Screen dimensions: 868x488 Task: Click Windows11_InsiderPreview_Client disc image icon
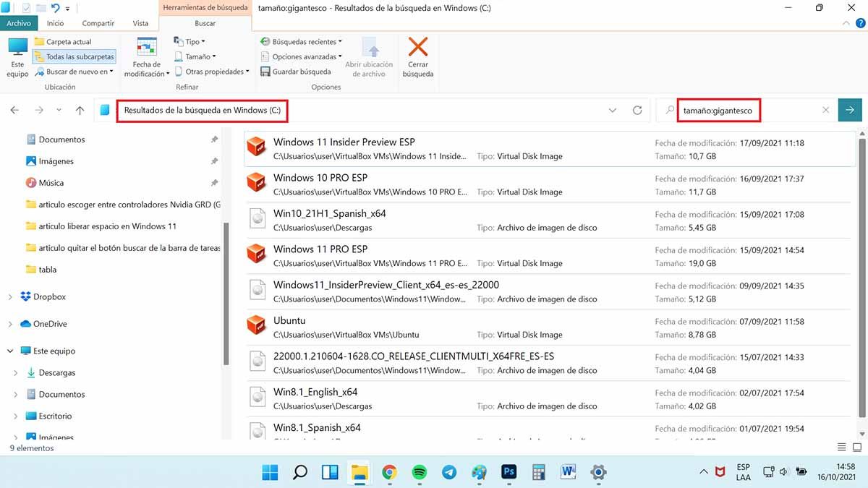257,291
